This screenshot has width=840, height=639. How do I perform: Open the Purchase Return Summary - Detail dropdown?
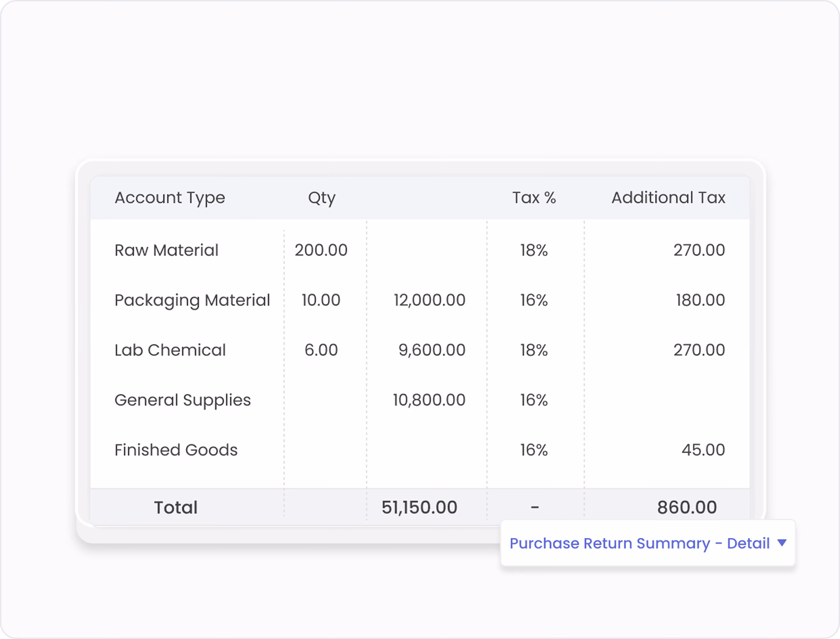(648, 543)
